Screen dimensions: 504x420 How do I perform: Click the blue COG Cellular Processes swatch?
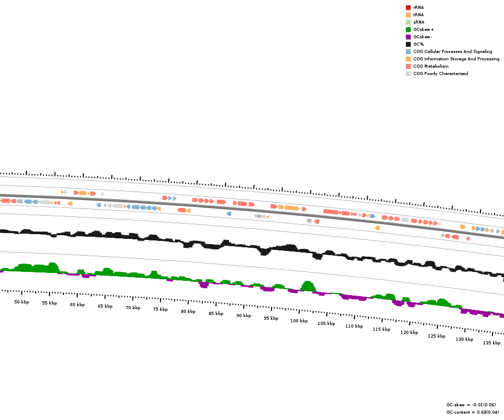click(x=408, y=51)
